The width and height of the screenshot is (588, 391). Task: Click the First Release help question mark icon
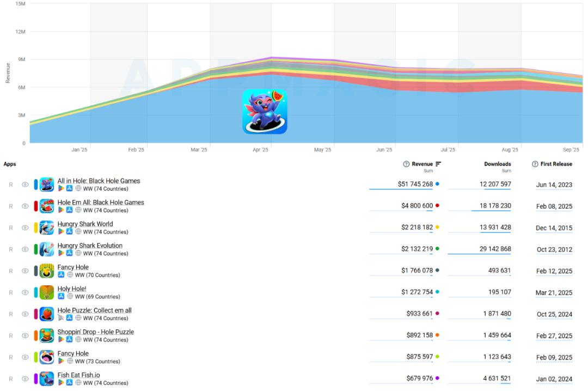(x=535, y=164)
